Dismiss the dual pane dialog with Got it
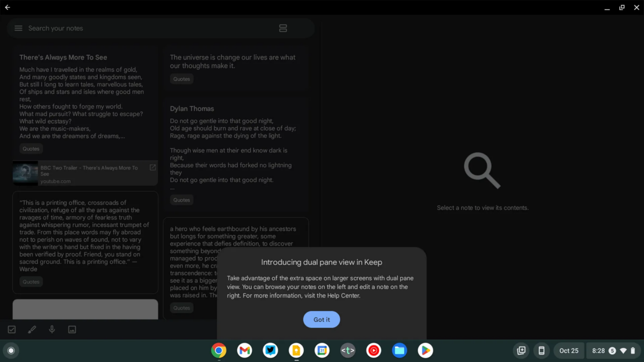Image resolution: width=644 pixels, height=362 pixels. tap(321, 319)
